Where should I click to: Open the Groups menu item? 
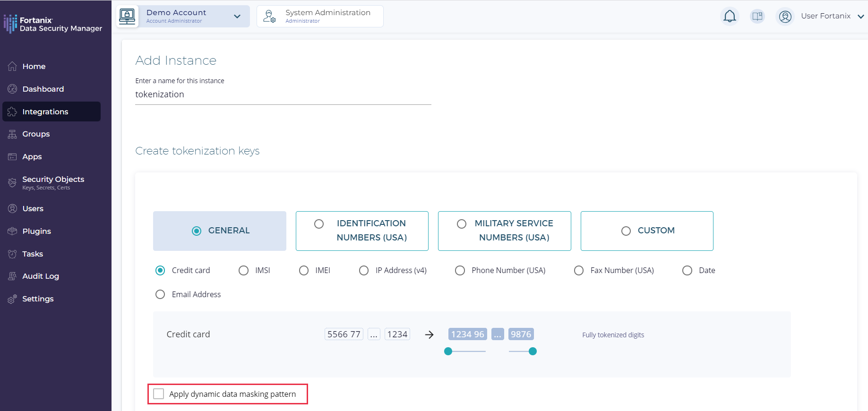click(36, 134)
